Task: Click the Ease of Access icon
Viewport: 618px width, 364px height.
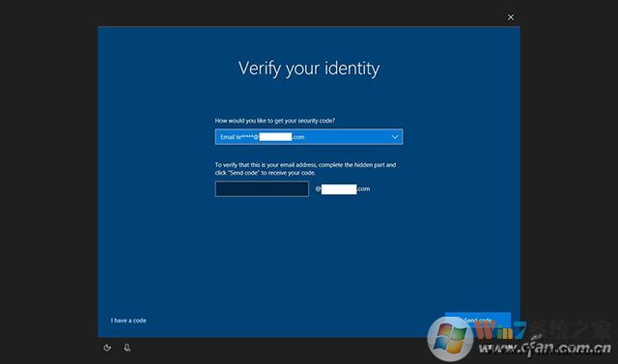Action: [107, 348]
